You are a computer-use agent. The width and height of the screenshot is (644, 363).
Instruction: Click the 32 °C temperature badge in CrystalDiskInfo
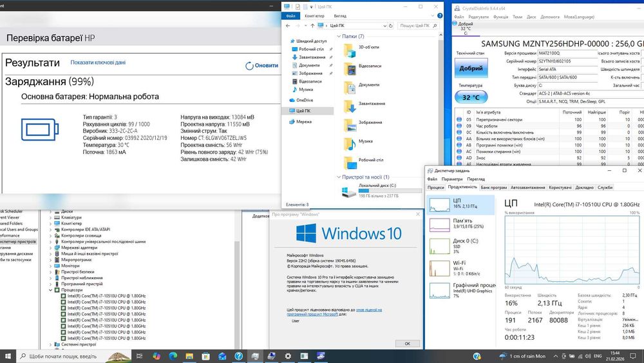point(471,97)
